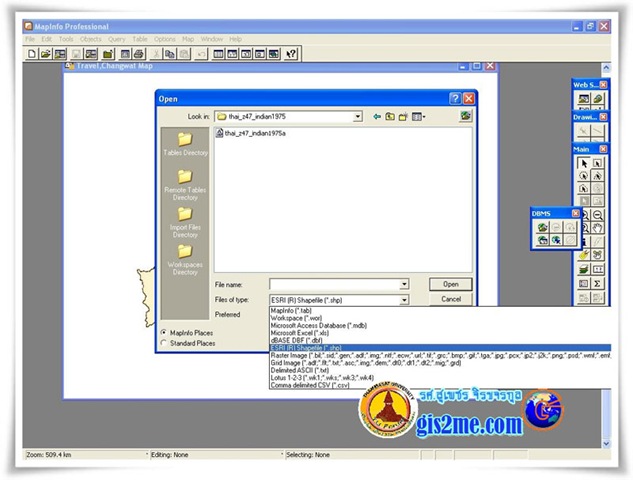Image resolution: width=633 pixels, height=480 pixels.
Task: Open the Query menu
Action: click(x=117, y=39)
